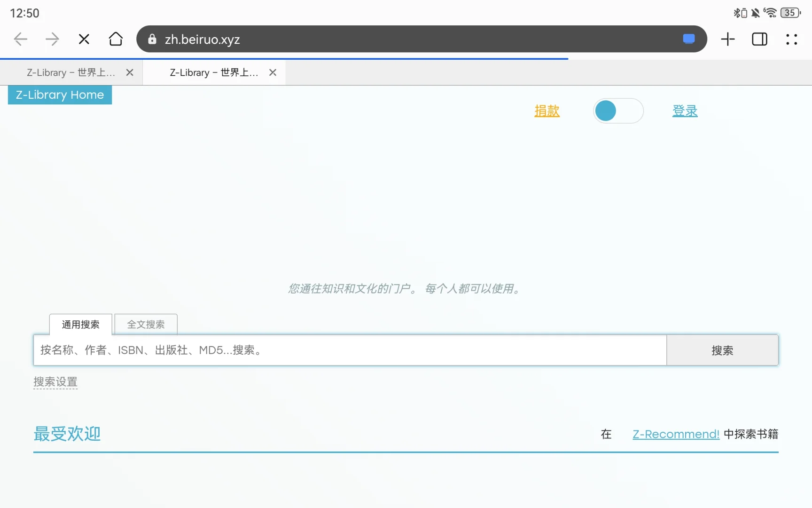Open the 捐款 donation link
812x508 pixels.
pos(547,111)
